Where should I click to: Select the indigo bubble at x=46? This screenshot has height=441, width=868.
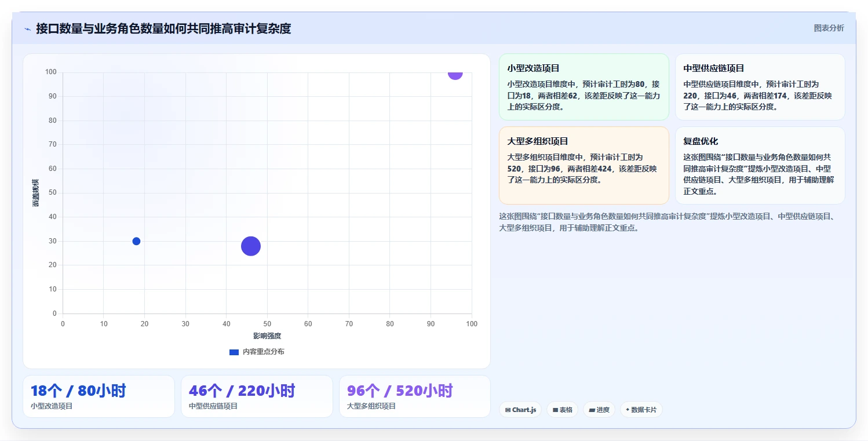251,246
